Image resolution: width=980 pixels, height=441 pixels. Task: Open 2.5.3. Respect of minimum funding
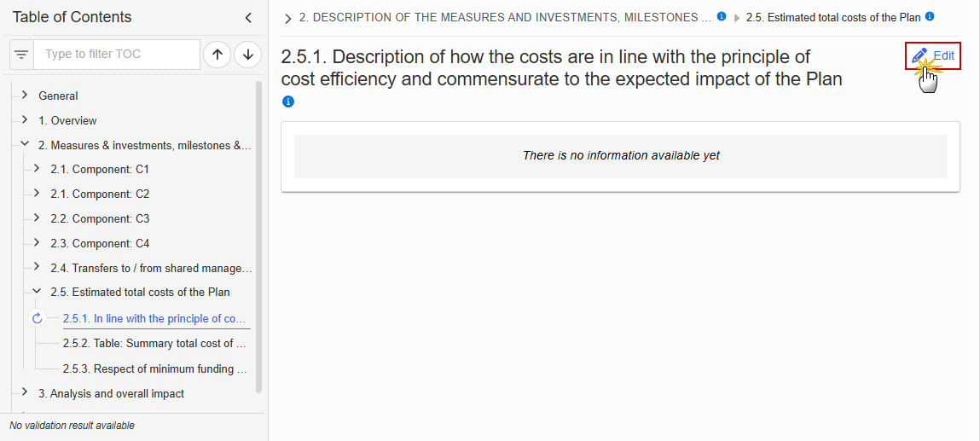[x=154, y=368]
